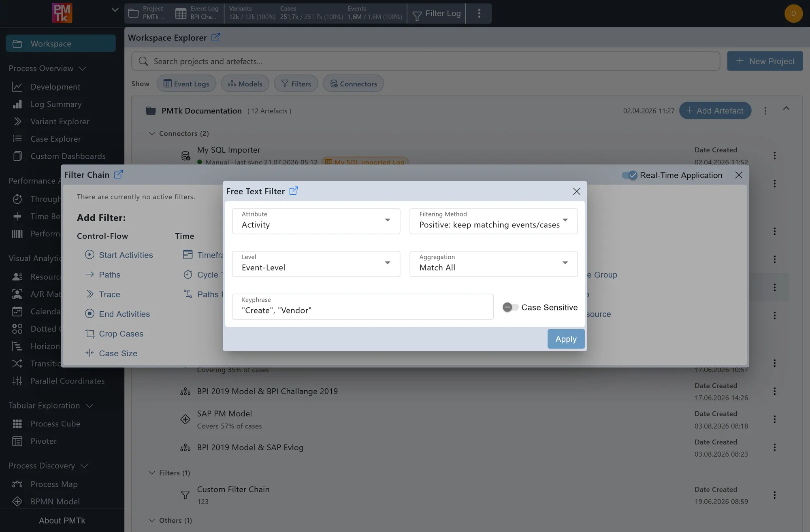This screenshot has width=810, height=532.
Task: Select Crop Cases filter
Action: click(x=114, y=334)
